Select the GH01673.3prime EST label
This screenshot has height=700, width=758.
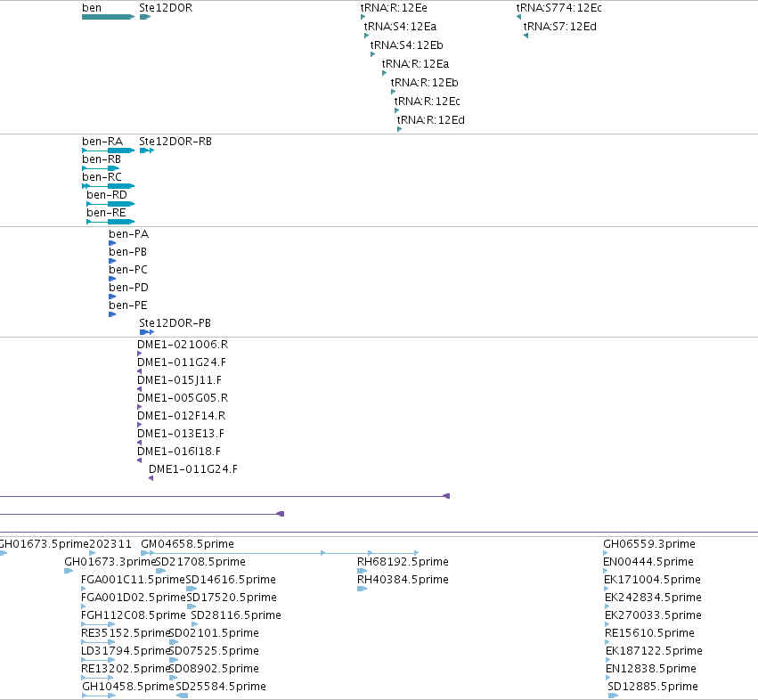pyautogui.click(x=110, y=562)
